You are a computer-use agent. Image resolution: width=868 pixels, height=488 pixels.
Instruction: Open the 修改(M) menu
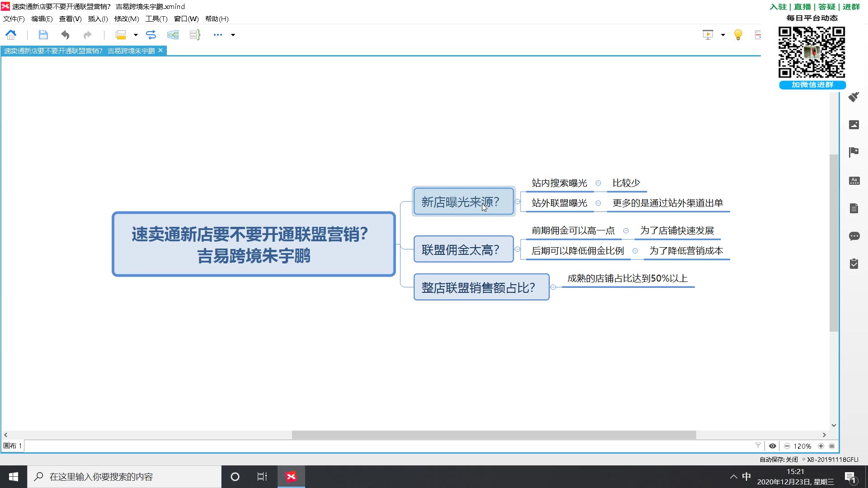[x=127, y=19]
